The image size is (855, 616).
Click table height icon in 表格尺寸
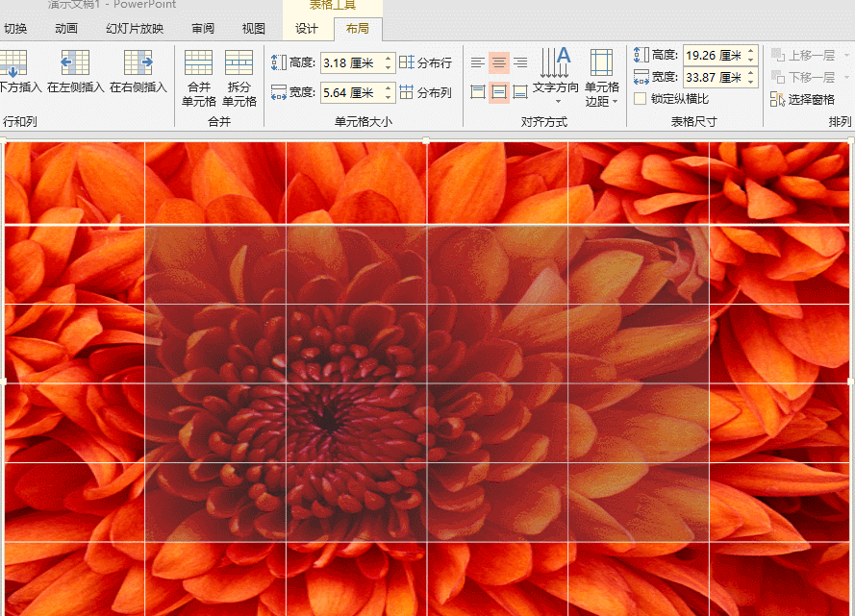click(641, 55)
